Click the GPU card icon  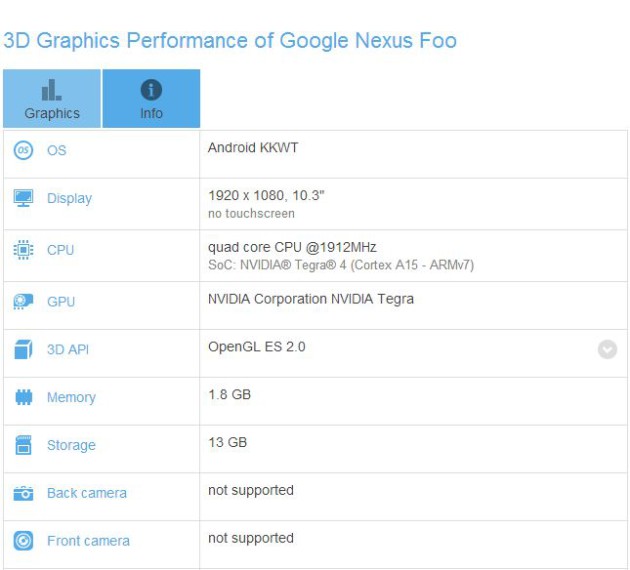click(x=23, y=302)
